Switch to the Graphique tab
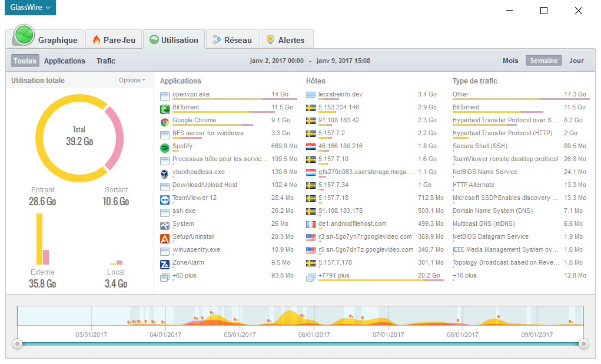The image size is (601, 364). click(45, 39)
